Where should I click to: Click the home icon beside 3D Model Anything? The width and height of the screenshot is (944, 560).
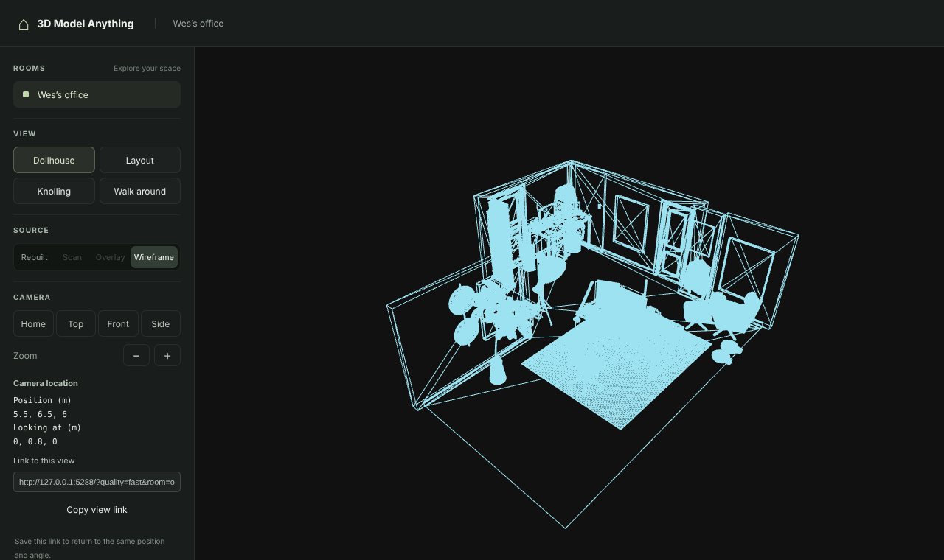(24, 24)
